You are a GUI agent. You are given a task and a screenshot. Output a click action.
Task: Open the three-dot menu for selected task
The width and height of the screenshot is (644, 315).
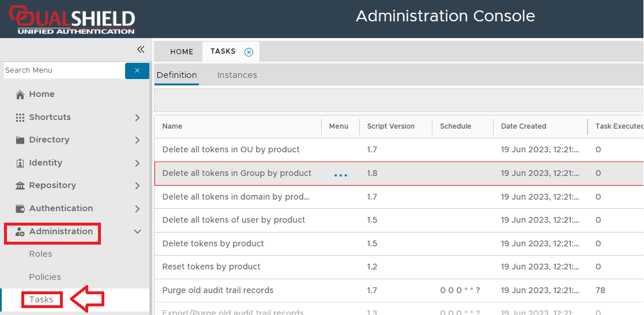tap(341, 174)
